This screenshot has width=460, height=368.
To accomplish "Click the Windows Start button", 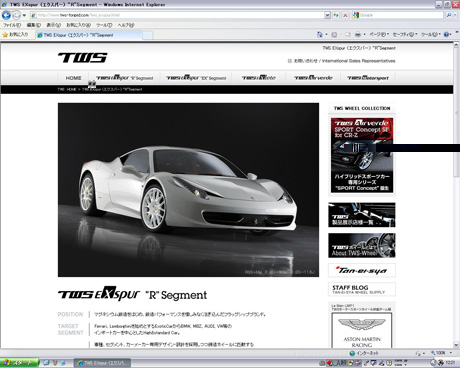I will (x=19, y=363).
